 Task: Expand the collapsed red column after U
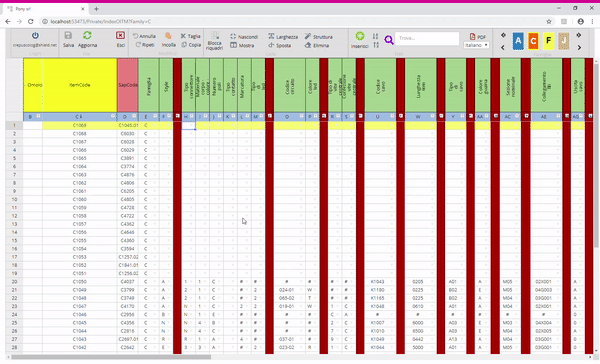click(401, 116)
